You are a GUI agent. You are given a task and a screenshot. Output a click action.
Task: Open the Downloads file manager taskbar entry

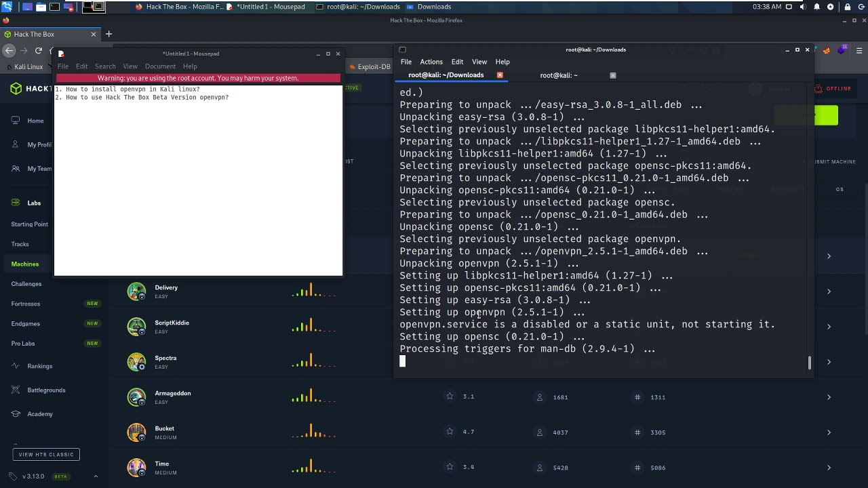430,7
